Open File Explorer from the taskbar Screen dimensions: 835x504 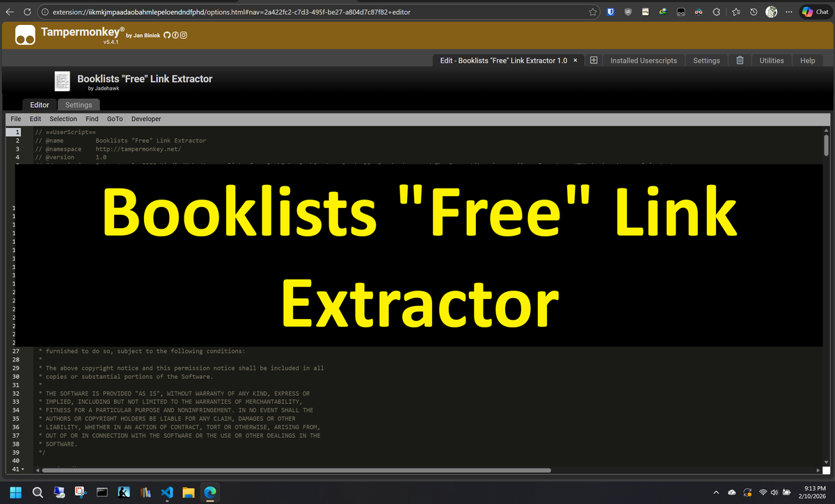188,492
